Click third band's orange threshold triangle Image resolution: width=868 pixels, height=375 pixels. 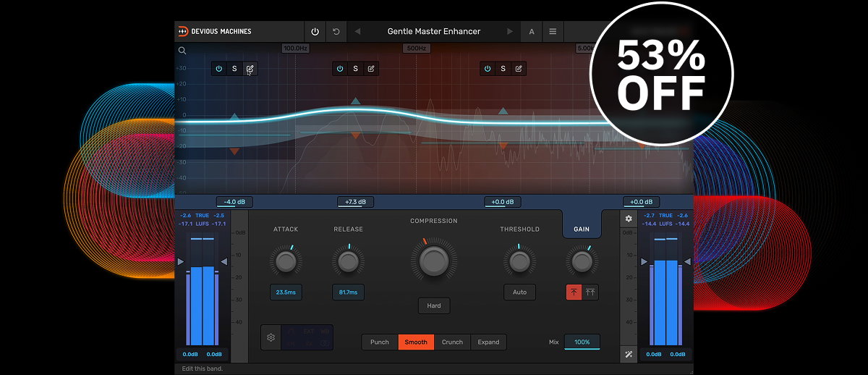(x=503, y=146)
